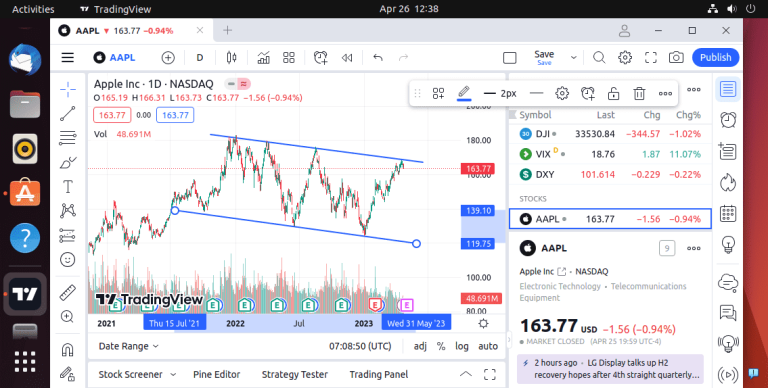This screenshot has height=388, width=768.
Task: Open the hamburger main menu
Action: point(68,58)
